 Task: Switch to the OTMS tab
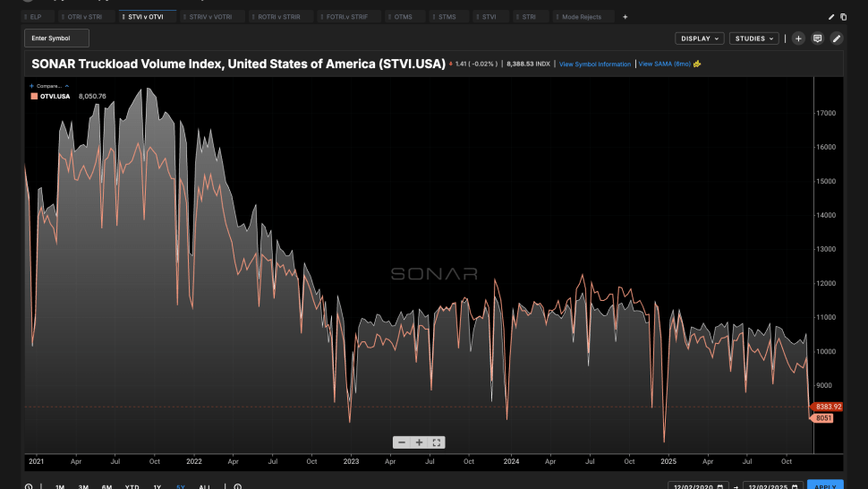click(404, 17)
